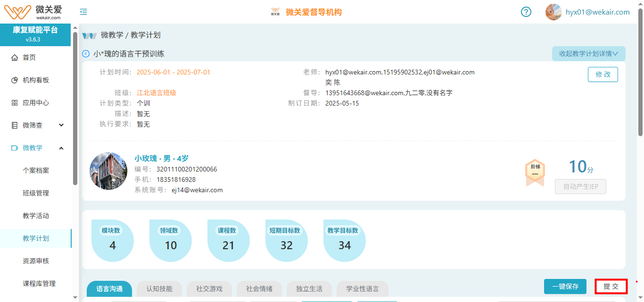This screenshot has width=644, height=302.
Task: Click the user avatar in the top bar
Action: click(553, 12)
